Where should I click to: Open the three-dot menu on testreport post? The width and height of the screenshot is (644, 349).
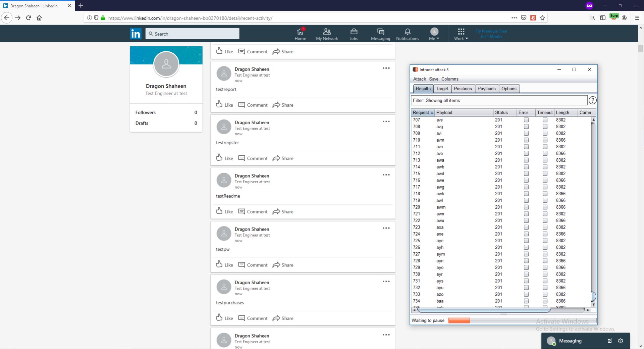click(x=386, y=68)
